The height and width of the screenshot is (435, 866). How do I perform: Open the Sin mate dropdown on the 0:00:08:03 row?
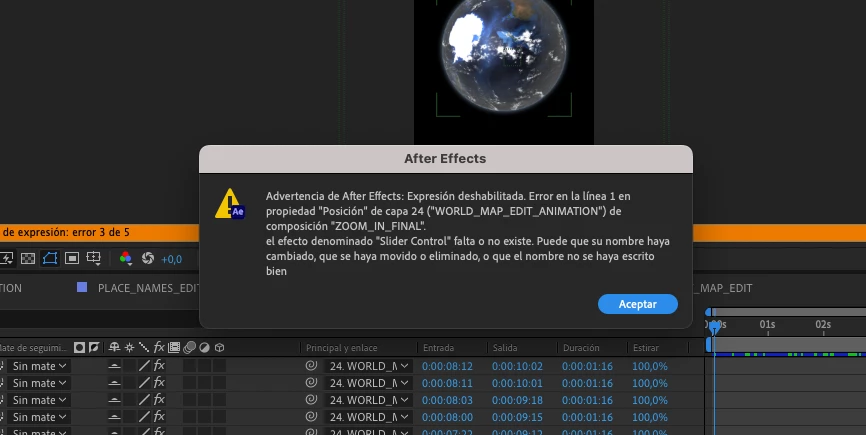click(40, 400)
